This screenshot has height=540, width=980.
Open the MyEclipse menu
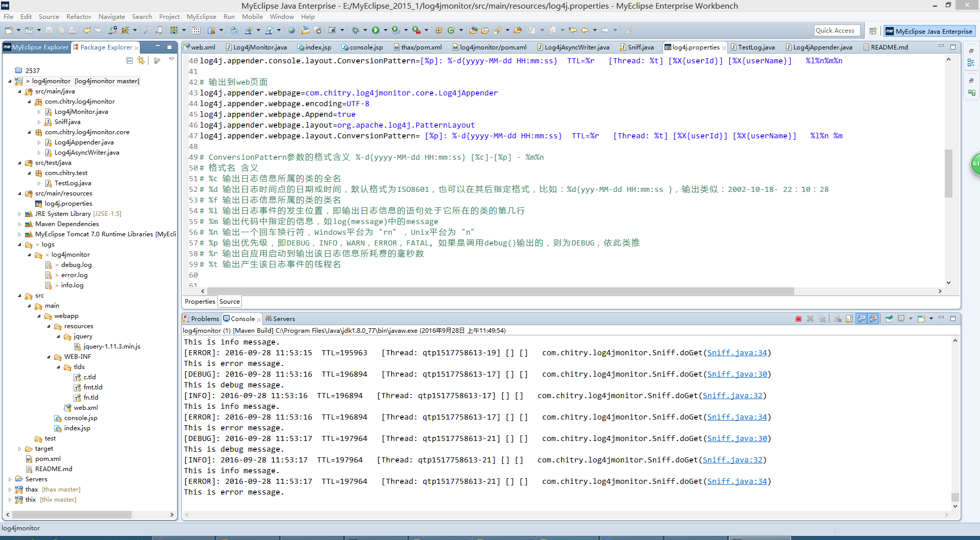[x=201, y=17]
